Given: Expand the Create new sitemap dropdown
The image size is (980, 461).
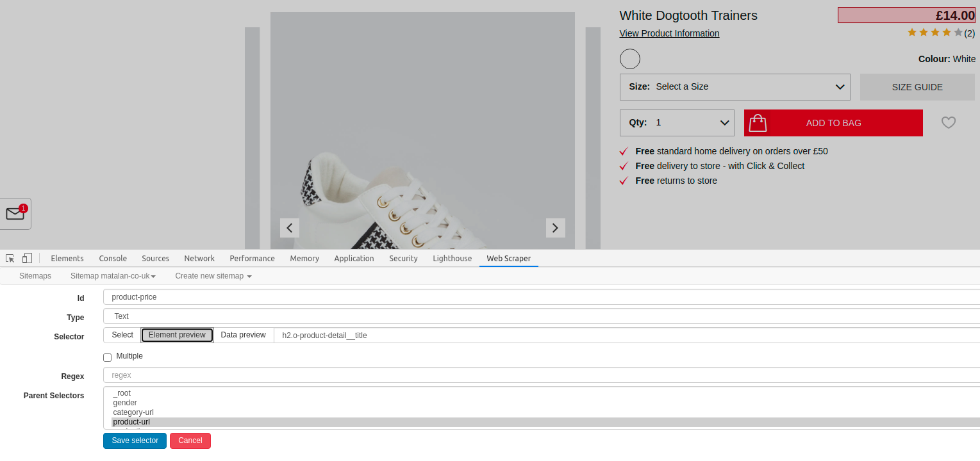Looking at the screenshot, I should click(212, 275).
